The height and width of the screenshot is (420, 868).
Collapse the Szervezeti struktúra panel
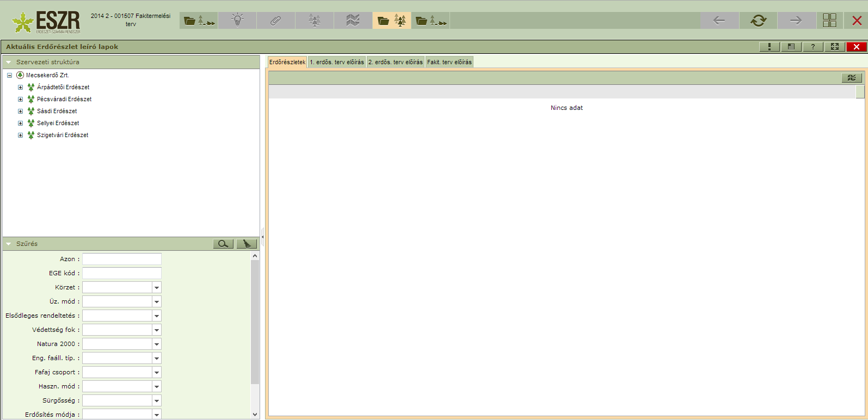9,62
